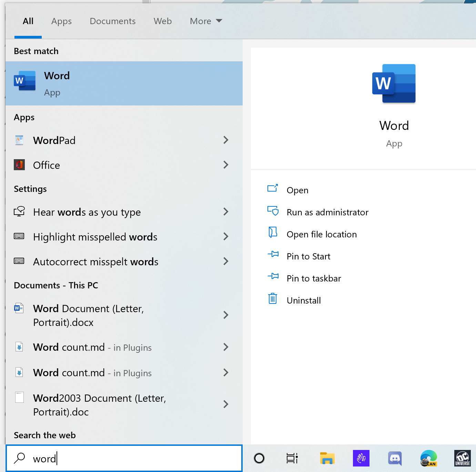Choose Pin to taskbar
The image size is (476, 472).
(314, 278)
